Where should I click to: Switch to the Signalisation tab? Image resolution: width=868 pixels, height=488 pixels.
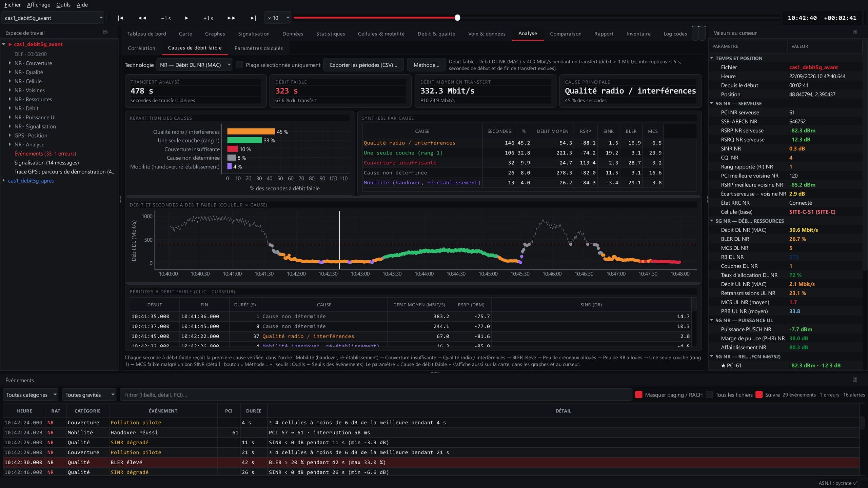click(x=254, y=34)
